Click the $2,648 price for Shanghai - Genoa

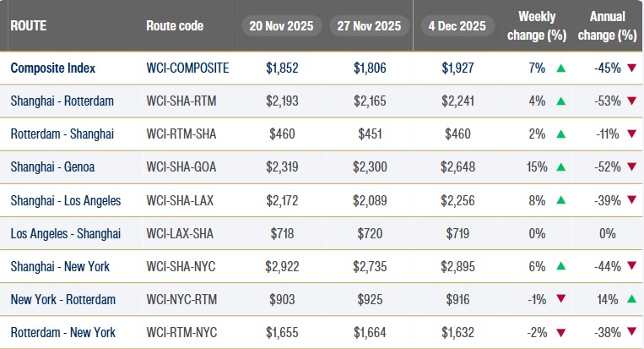click(458, 167)
